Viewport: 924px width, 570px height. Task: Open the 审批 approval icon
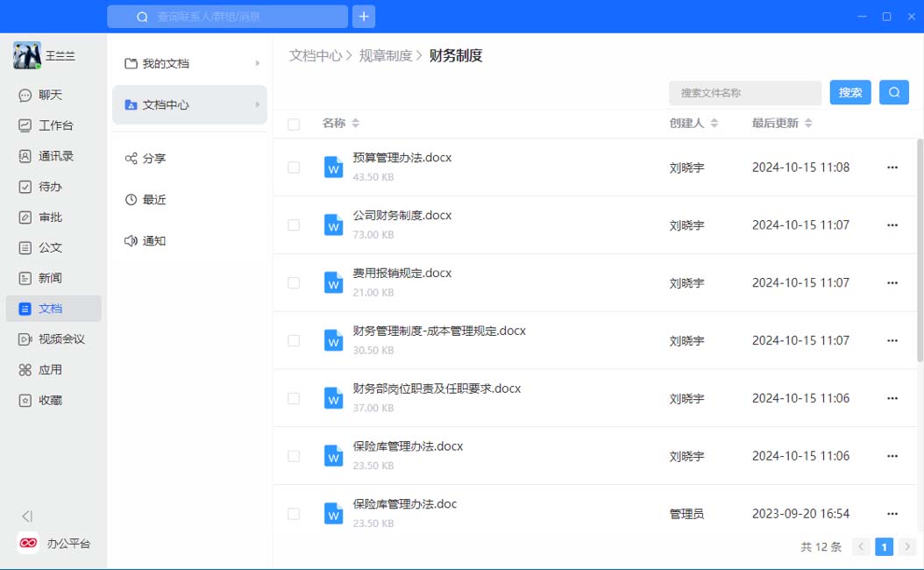pos(25,217)
